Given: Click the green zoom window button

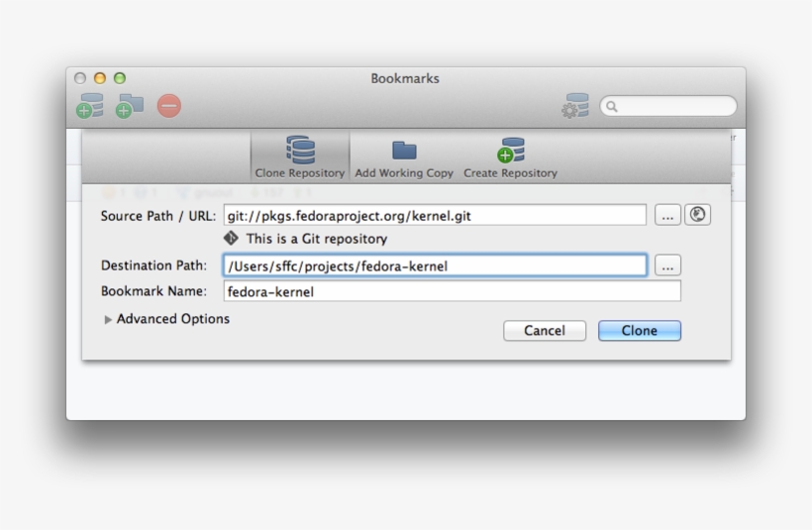Looking at the screenshot, I should (x=120, y=78).
